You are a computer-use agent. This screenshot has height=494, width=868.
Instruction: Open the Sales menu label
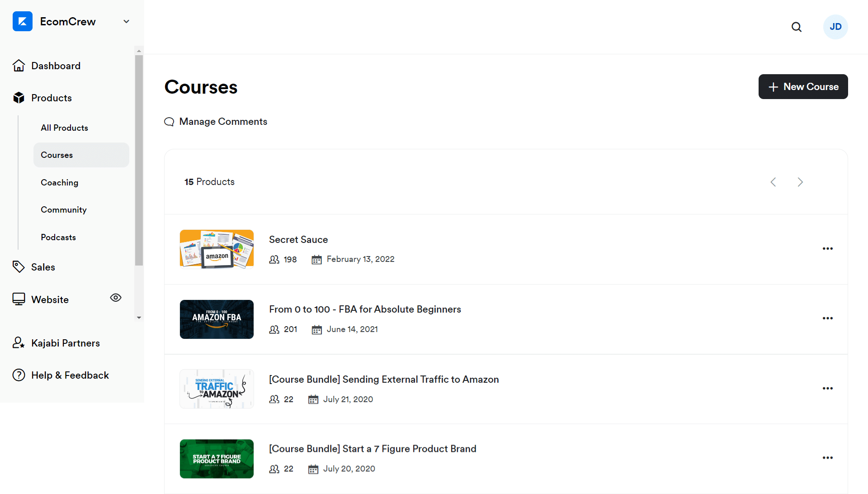click(43, 267)
